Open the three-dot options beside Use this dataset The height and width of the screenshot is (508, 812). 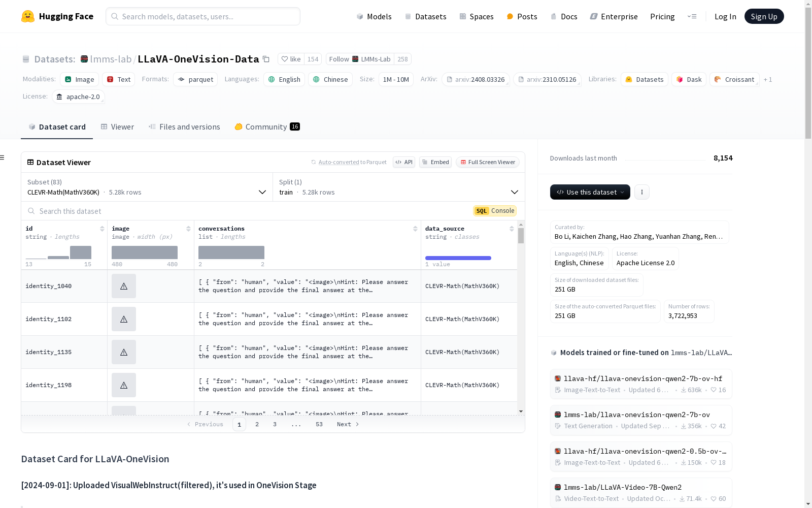(642, 192)
